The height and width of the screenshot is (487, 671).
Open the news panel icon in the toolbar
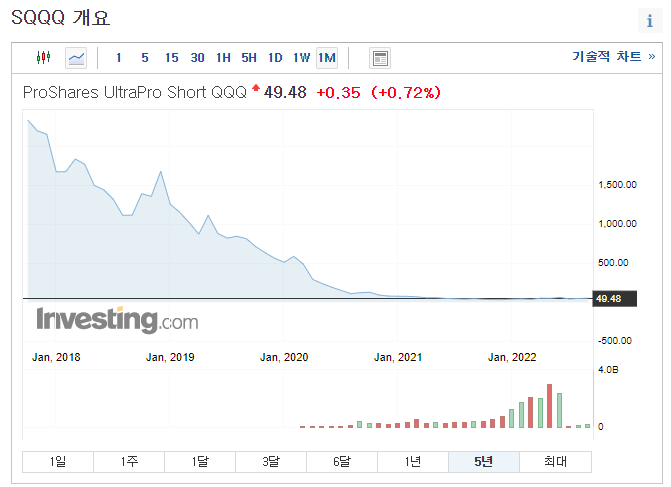(x=380, y=58)
